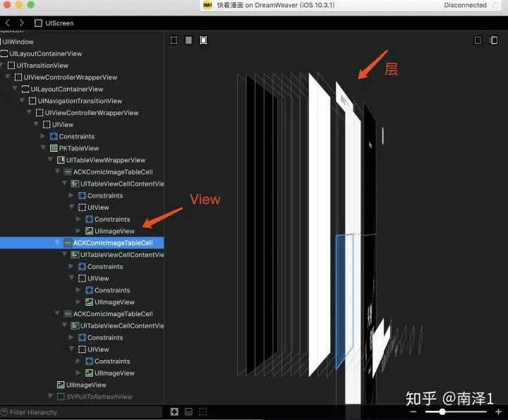Click UIView icon under the third cell
Image resolution: width=508 pixels, height=420 pixels.
(82, 349)
